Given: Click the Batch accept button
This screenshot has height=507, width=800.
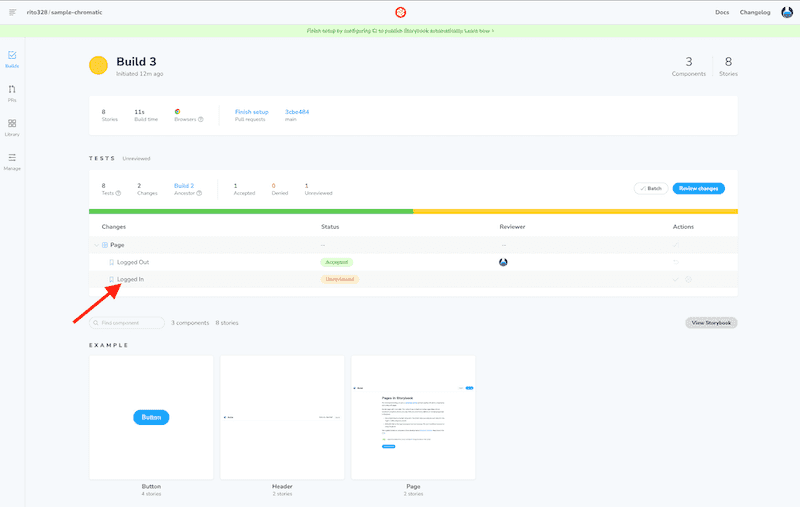Looking at the screenshot, I should tap(651, 188).
